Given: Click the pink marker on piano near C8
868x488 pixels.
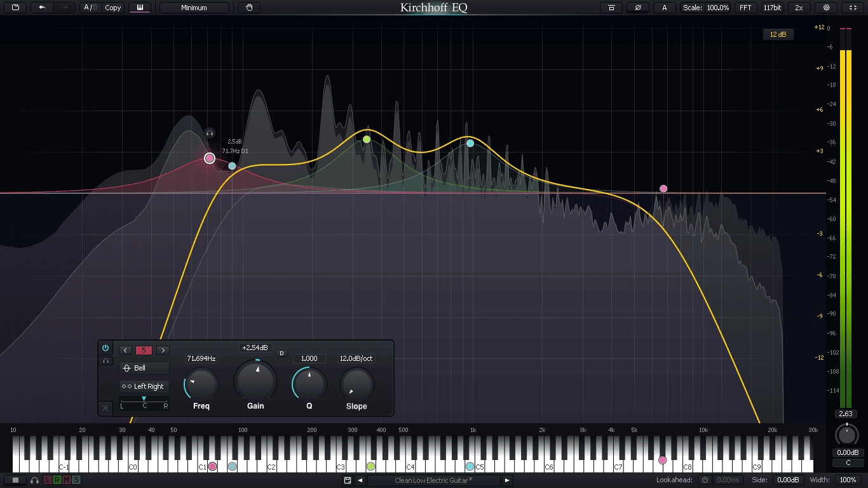Looking at the screenshot, I should [x=663, y=460].
